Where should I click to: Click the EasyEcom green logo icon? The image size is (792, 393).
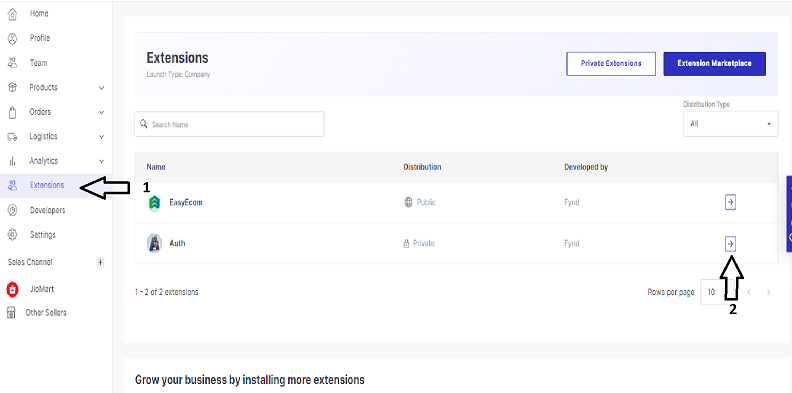[x=155, y=203]
